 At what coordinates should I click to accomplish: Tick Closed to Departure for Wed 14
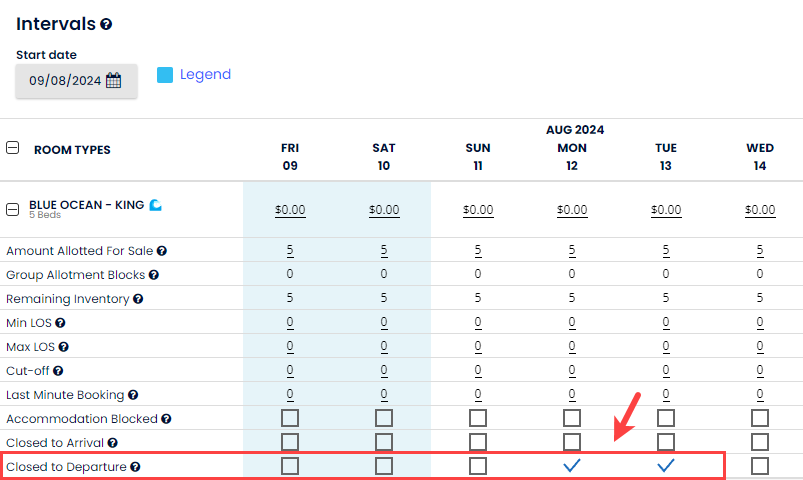pyautogui.click(x=760, y=466)
